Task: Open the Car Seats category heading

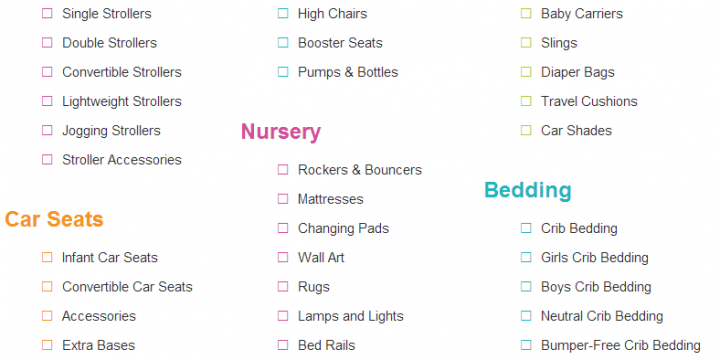Action: coord(54,219)
